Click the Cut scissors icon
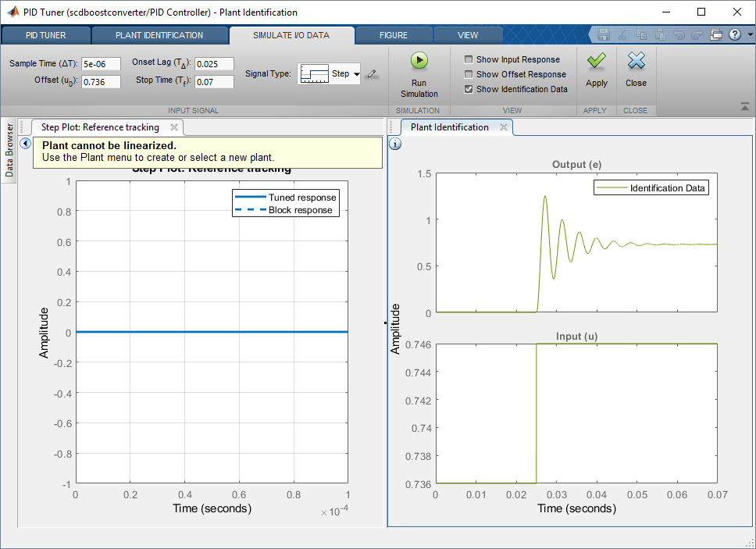 622,34
